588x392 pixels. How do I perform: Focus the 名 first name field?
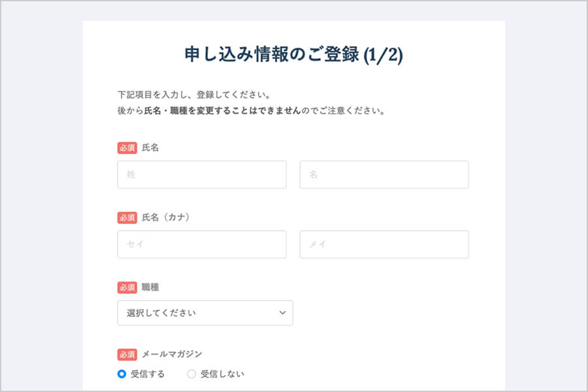[384, 175]
